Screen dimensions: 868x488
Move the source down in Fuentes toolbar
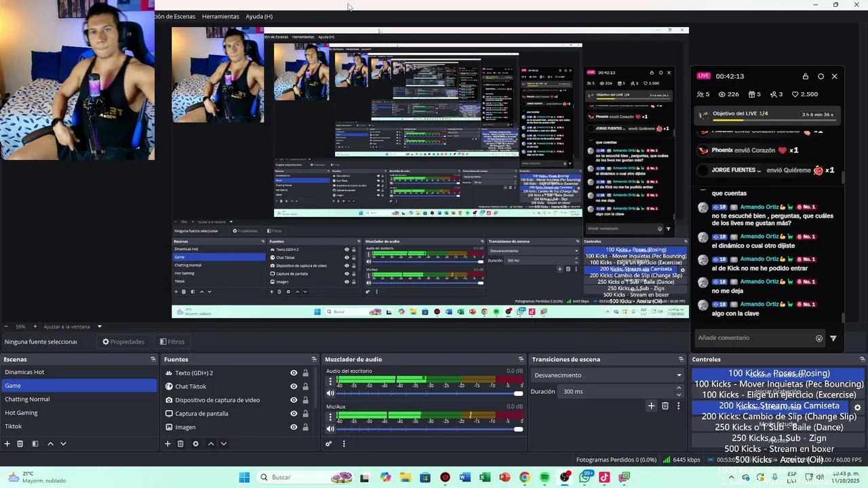coord(224,444)
